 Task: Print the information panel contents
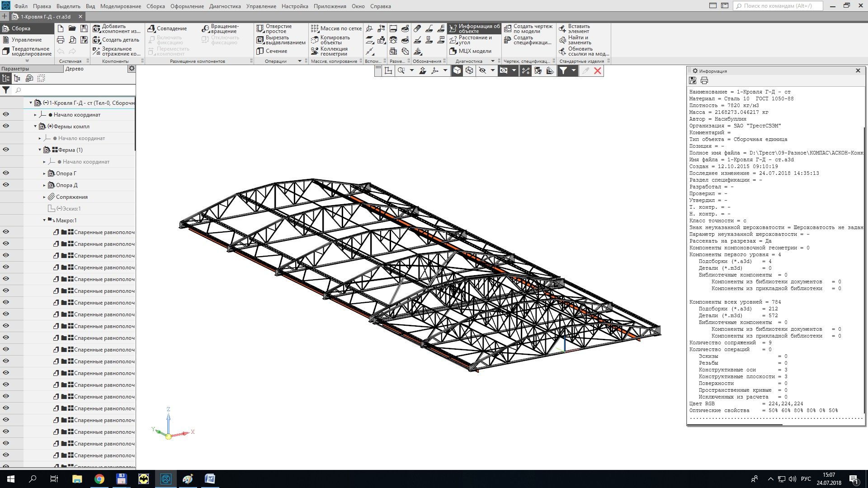coord(704,80)
